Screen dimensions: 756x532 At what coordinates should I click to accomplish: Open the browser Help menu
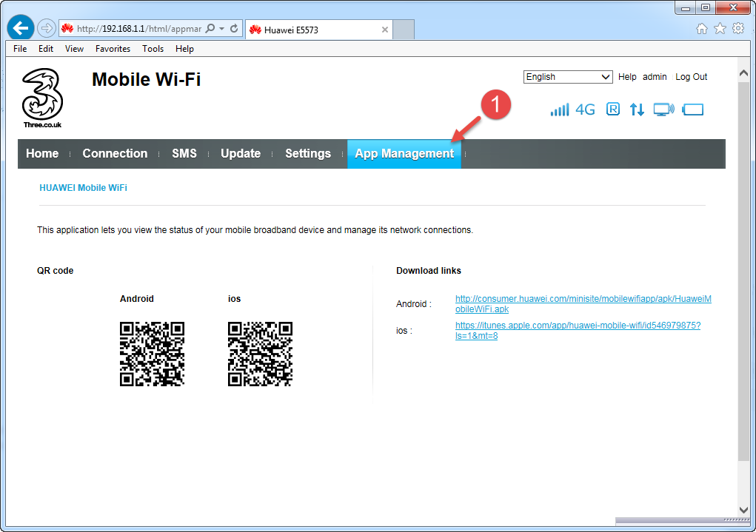tap(184, 49)
